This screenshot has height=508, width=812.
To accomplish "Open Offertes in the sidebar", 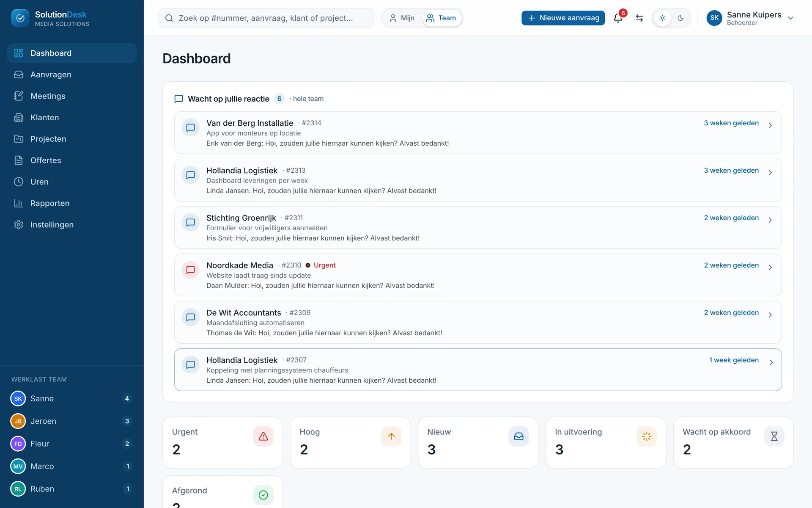I will (x=72, y=160).
